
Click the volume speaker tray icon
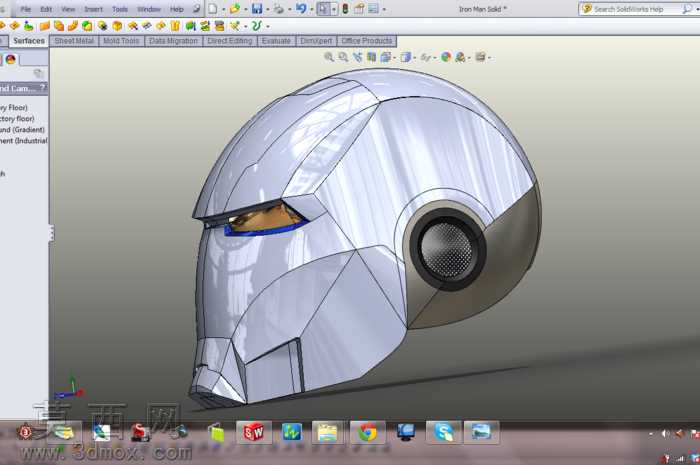666,433
